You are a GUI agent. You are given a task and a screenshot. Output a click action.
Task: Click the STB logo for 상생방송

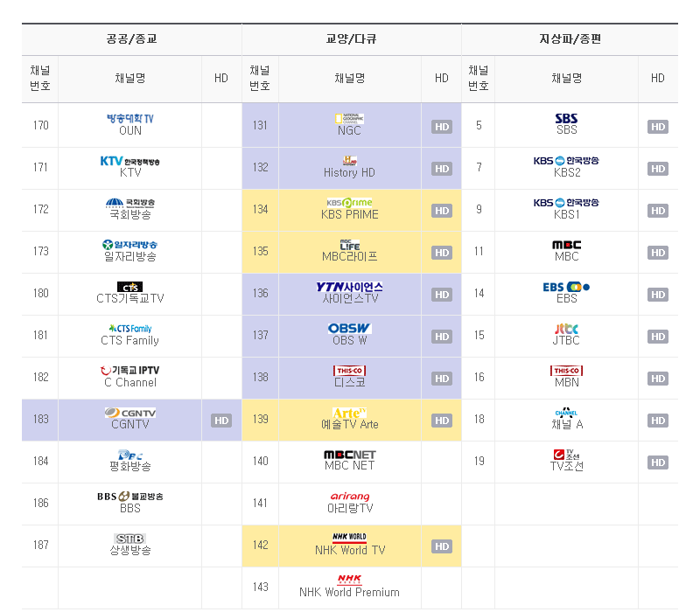(x=129, y=539)
